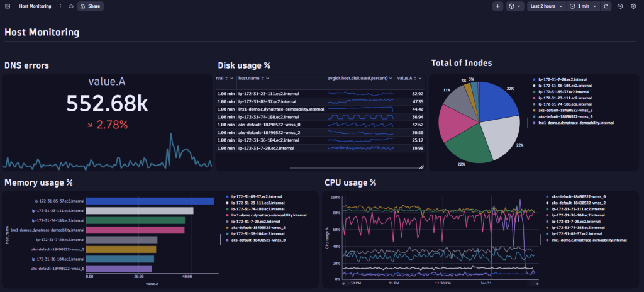Click the 11 PM label on CPU chart axis
Viewport: 644px width, 292px height.
(394, 283)
